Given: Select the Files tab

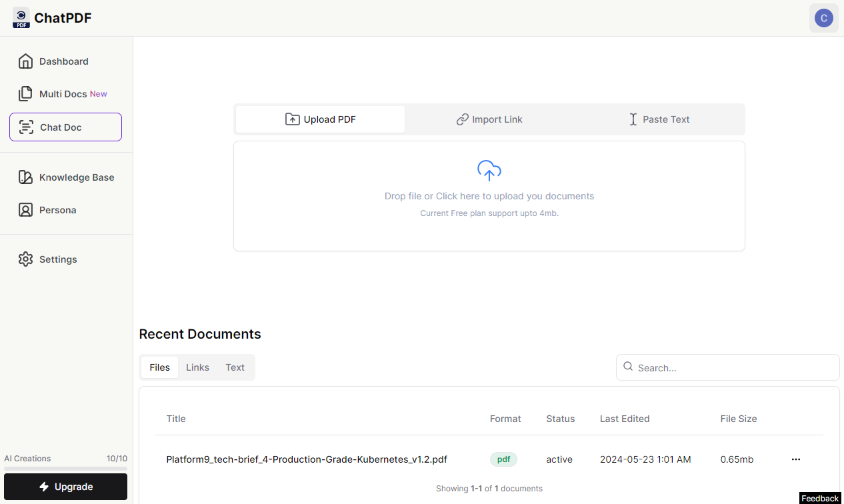Looking at the screenshot, I should point(159,367).
